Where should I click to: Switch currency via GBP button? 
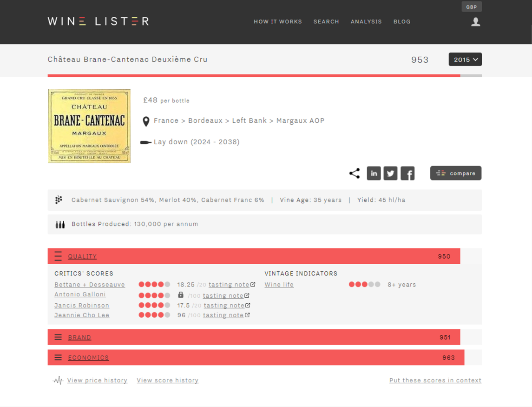(x=472, y=7)
